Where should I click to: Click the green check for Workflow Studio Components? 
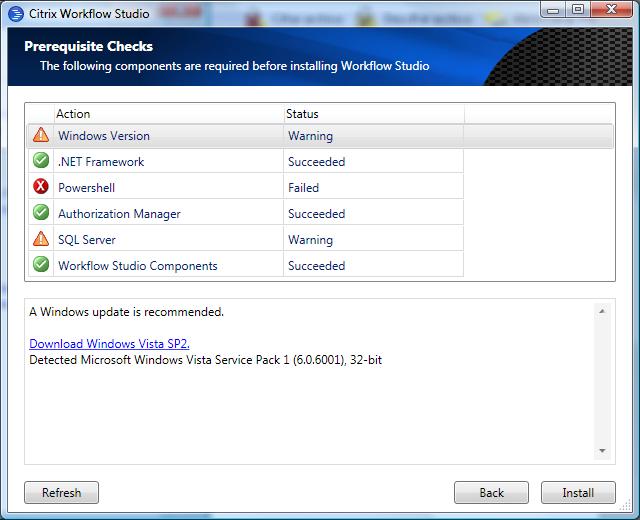41,264
